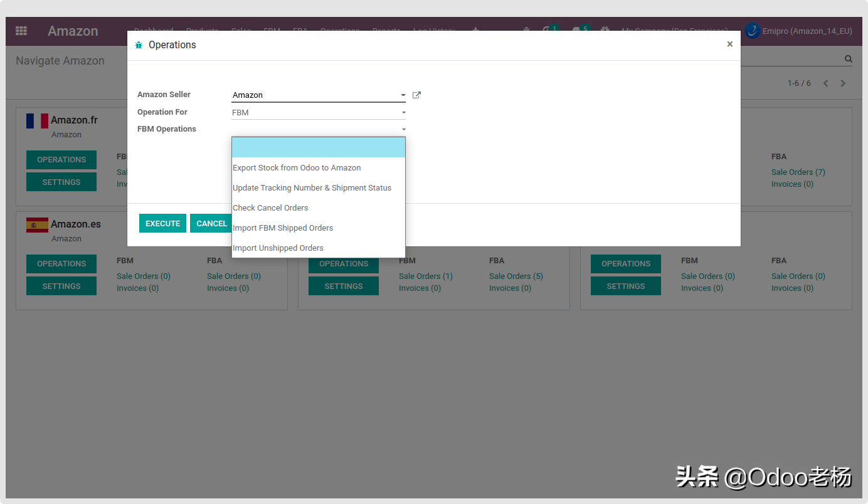Toggle the FBM Operations dropdown arrow
Screen dimensions: 868x504
point(403,129)
